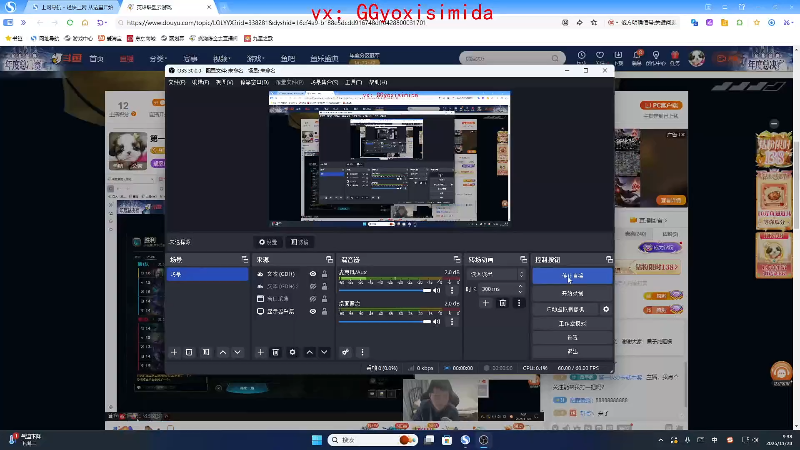Select the highlighted scene in Scenes list
The width and height of the screenshot is (800, 450).
click(207, 274)
